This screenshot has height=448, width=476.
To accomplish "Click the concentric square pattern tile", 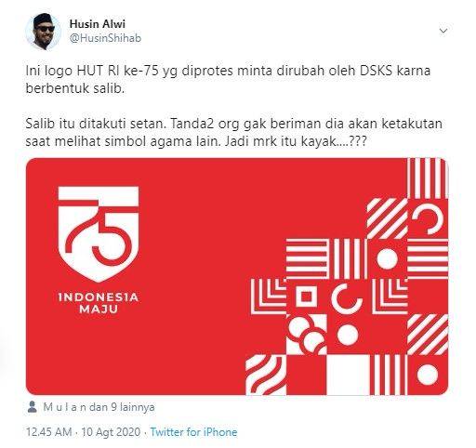I will [307, 296].
